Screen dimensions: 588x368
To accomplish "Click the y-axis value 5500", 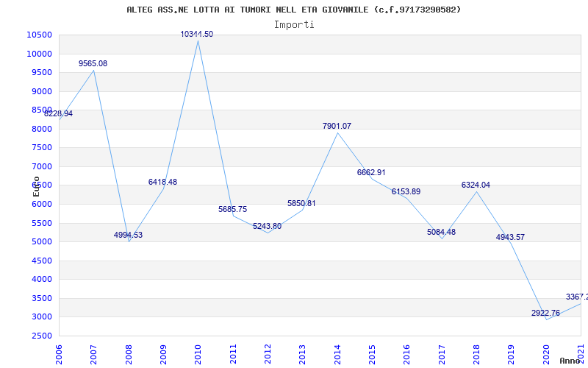I will click(x=41, y=223).
